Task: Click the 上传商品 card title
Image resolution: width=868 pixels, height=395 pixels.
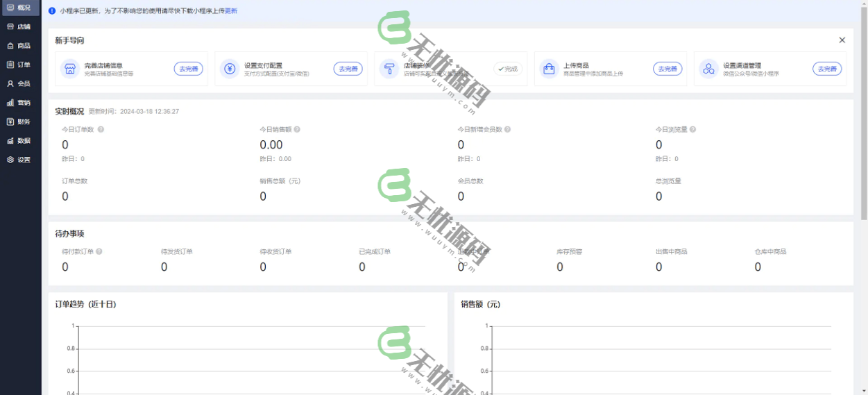Action: [x=576, y=65]
